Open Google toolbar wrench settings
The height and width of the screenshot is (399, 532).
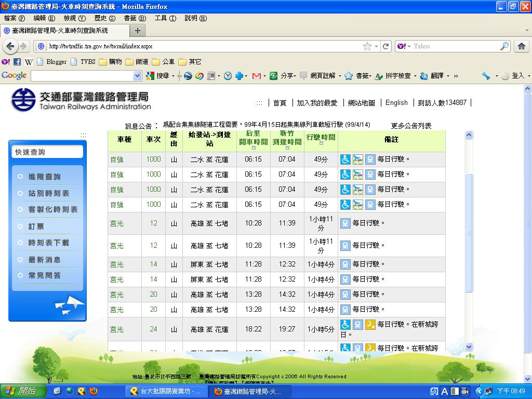tap(486, 76)
